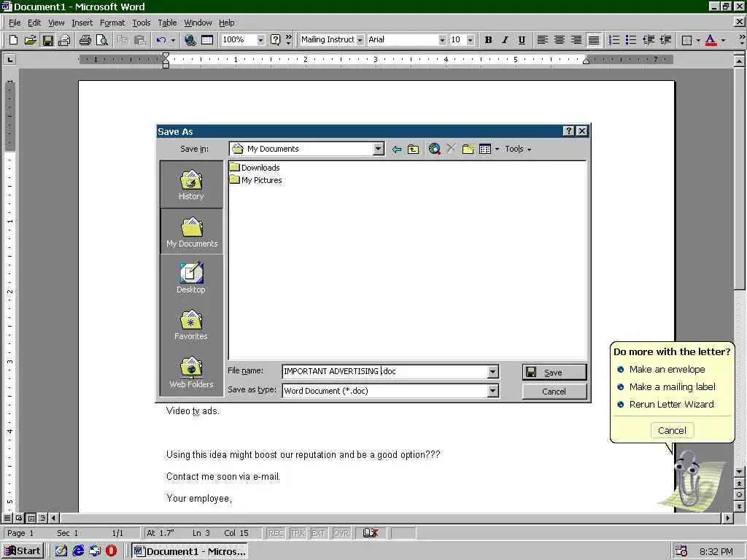Open the Zoom 100% dropdown

(x=260, y=40)
